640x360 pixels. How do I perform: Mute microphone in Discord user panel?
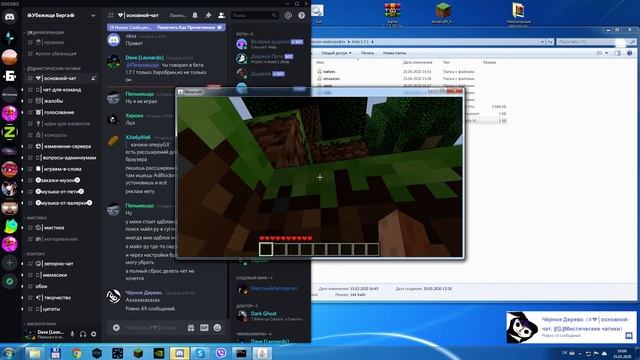point(72,334)
